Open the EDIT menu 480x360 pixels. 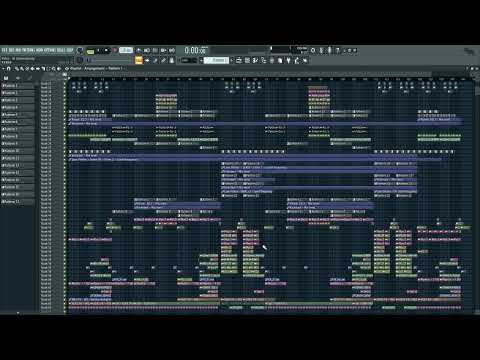(x=12, y=50)
